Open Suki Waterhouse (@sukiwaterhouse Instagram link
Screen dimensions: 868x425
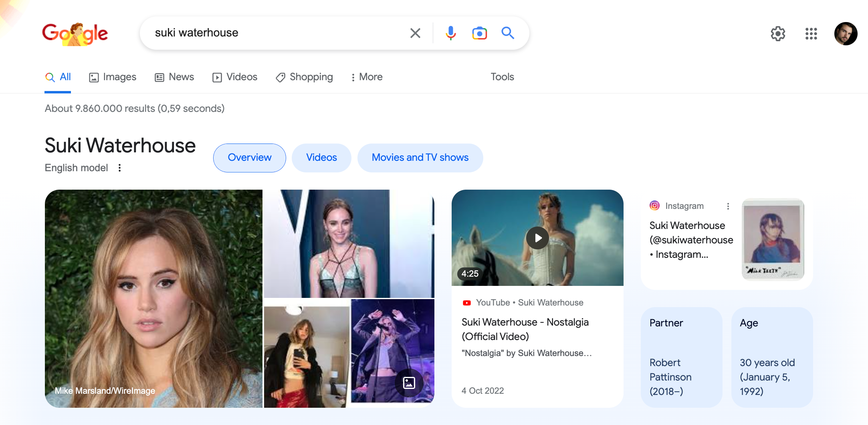coord(691,240)
